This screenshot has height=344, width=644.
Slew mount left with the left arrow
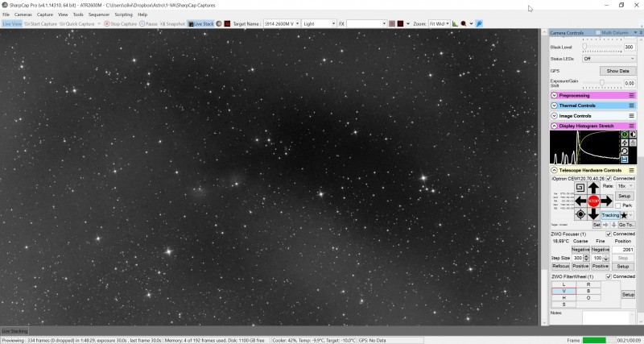580,201
